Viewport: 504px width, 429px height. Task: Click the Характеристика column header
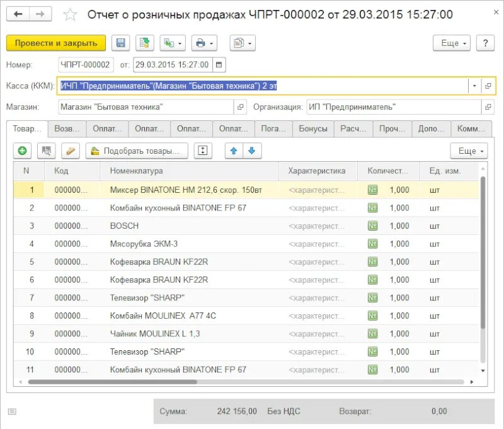point(318,171)
